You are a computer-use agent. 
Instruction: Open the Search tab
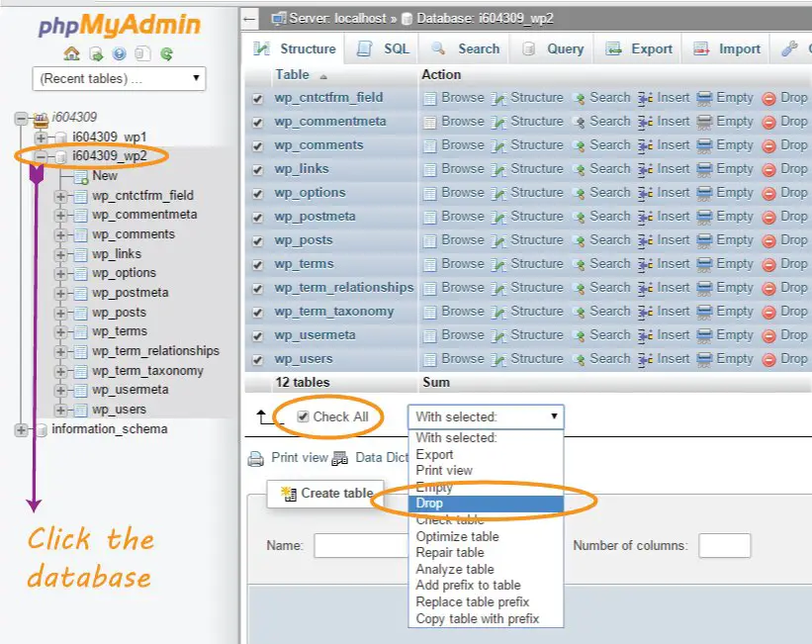[465, 49]
